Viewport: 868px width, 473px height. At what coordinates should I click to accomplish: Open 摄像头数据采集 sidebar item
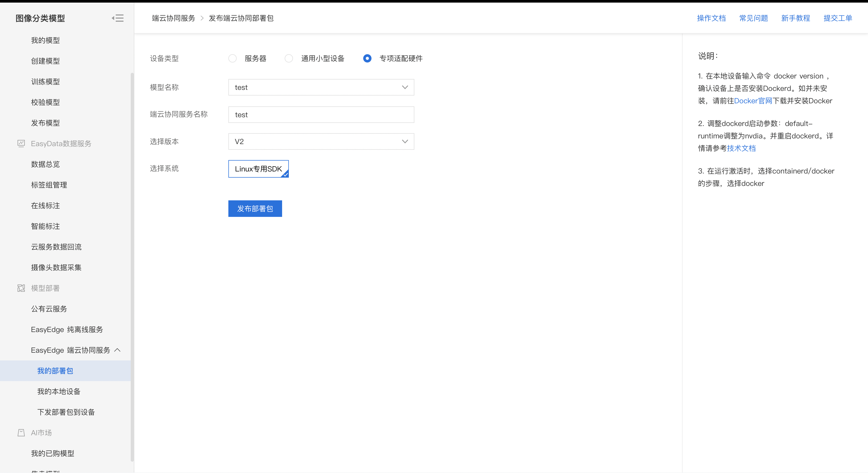56,268
